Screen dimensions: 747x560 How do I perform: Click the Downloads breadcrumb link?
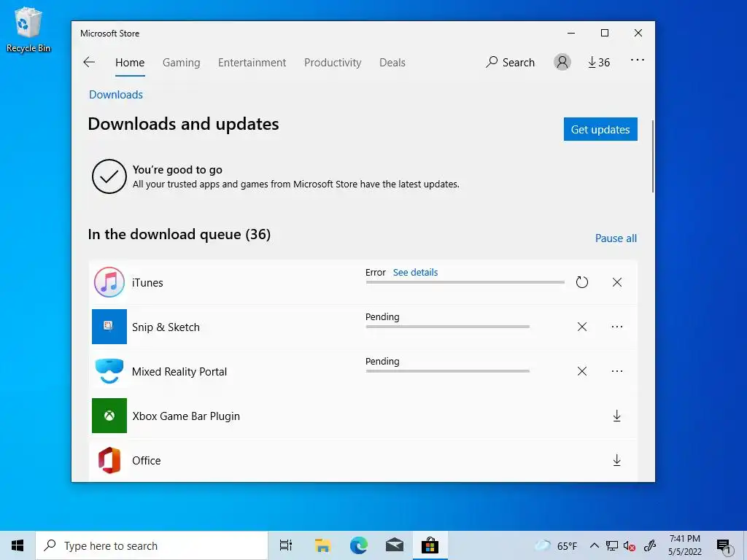[x=116, y=94]
